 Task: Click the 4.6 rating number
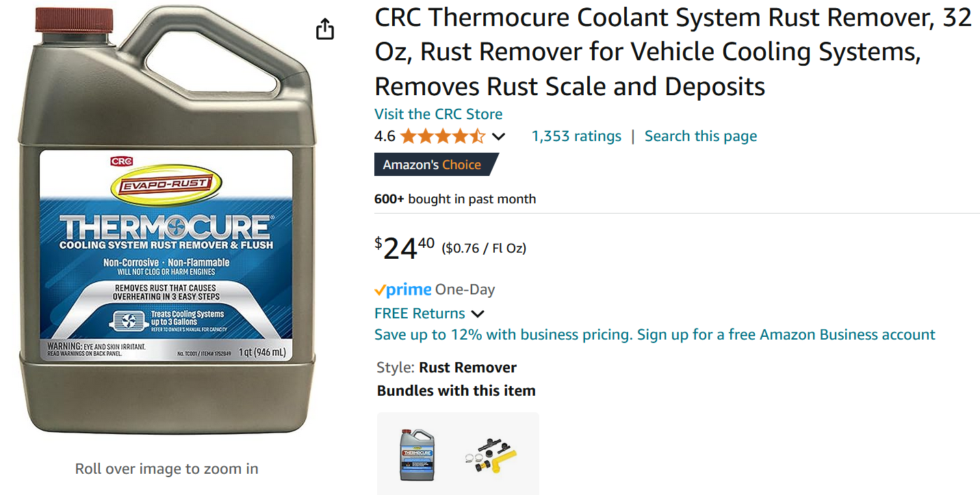pos(385,136)
